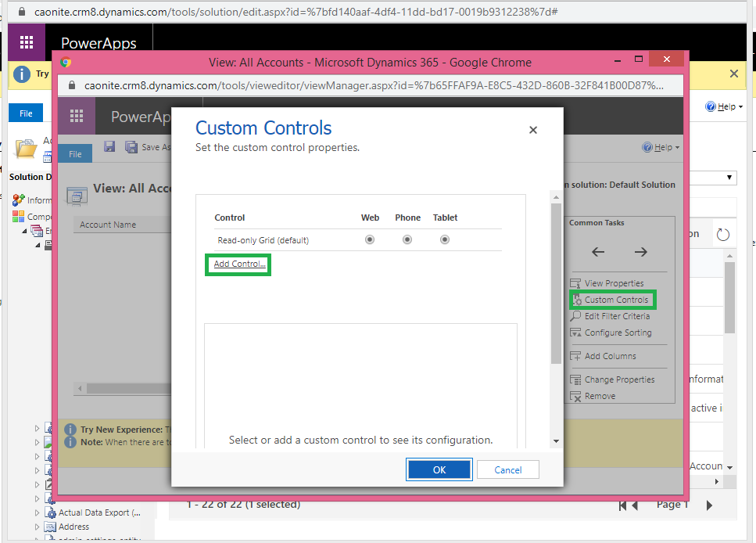
Task: Open View Properties in Common Tasks
Action: click(614, 283)
